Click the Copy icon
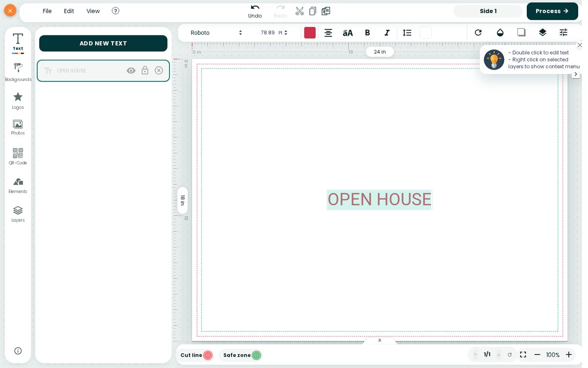Screen dimensions: 588x368 [x=313, y=11]
